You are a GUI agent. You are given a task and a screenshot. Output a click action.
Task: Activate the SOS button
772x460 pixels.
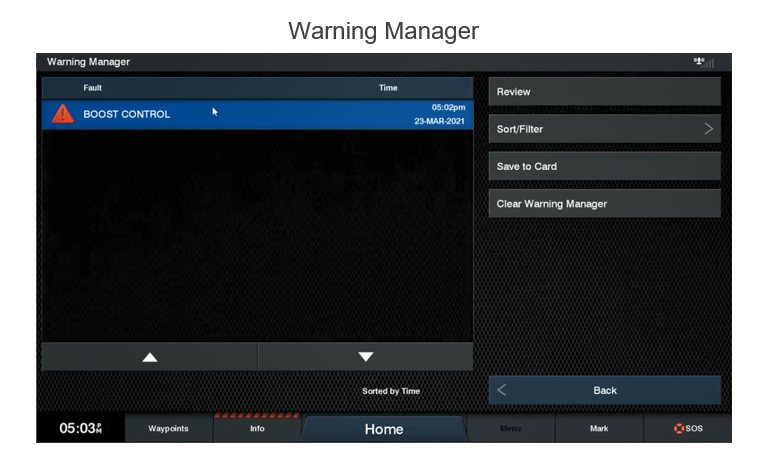coord(688,428)
